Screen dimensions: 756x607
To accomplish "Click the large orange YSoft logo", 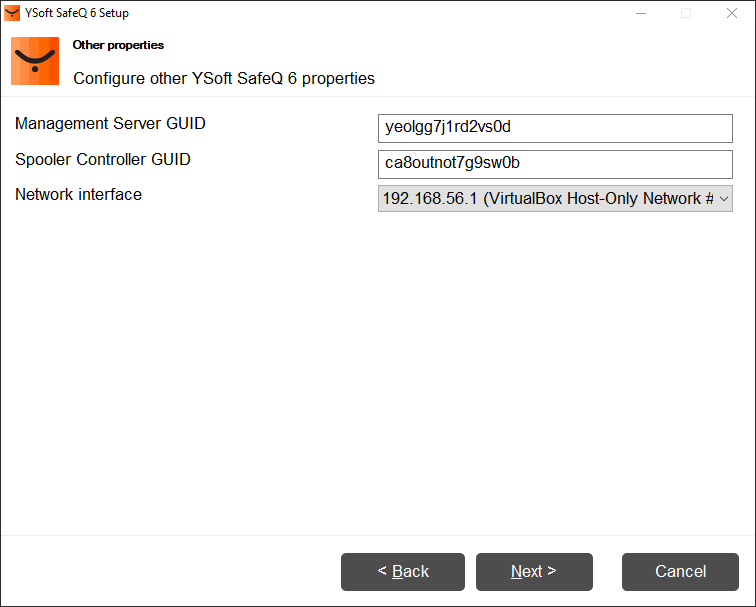I will 35,61.
